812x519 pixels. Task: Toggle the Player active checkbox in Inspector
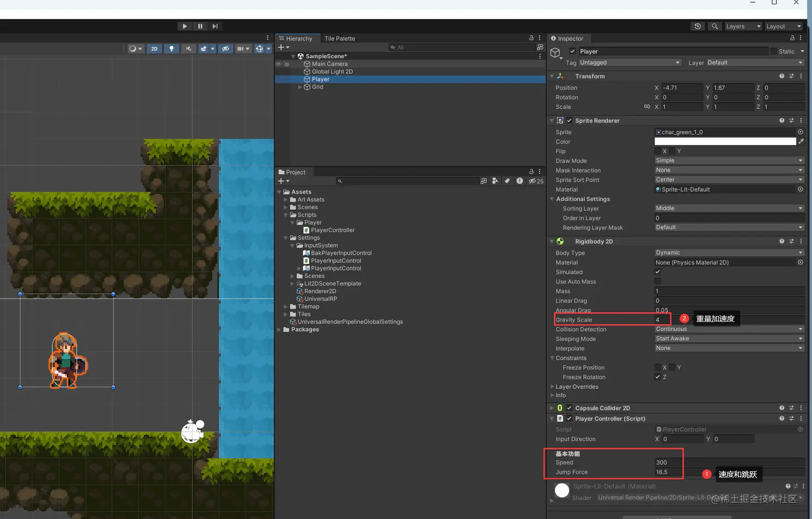coord(572,52)
